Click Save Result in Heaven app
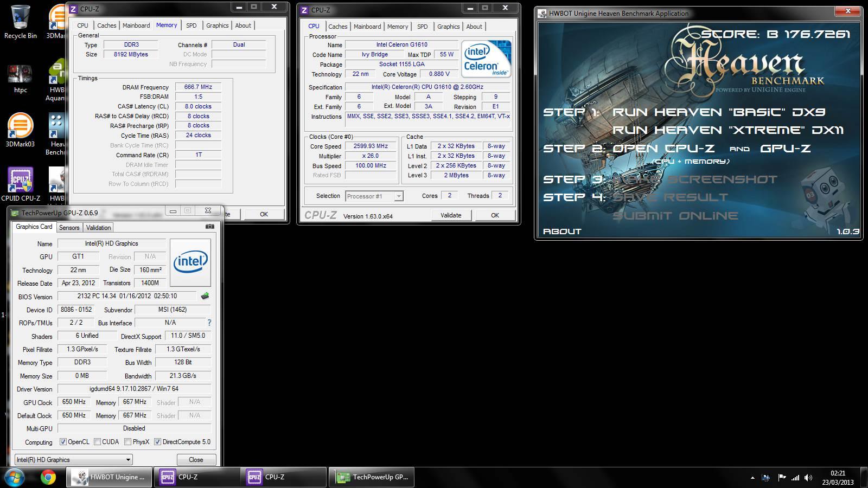Viewport: 868px width, 488px height. pos(671,197)
